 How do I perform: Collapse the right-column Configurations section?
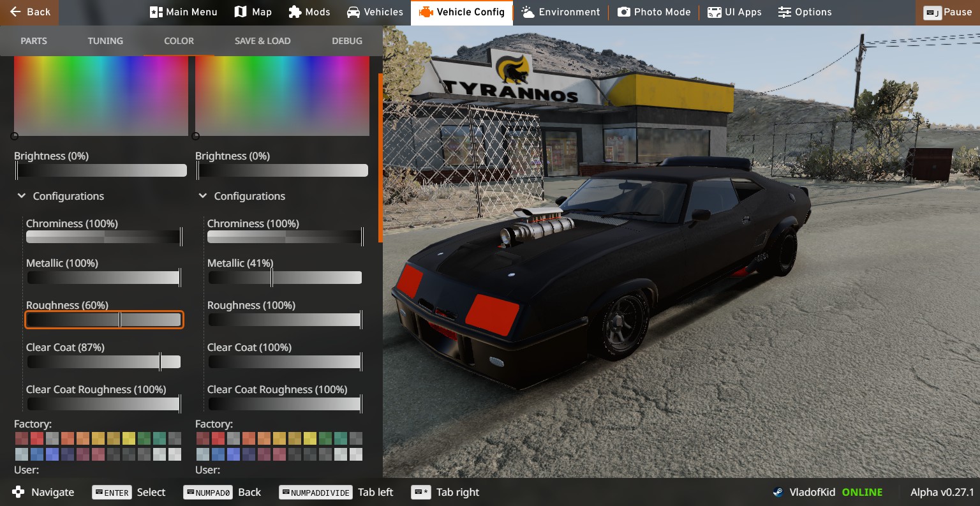[x=203, y=196]
